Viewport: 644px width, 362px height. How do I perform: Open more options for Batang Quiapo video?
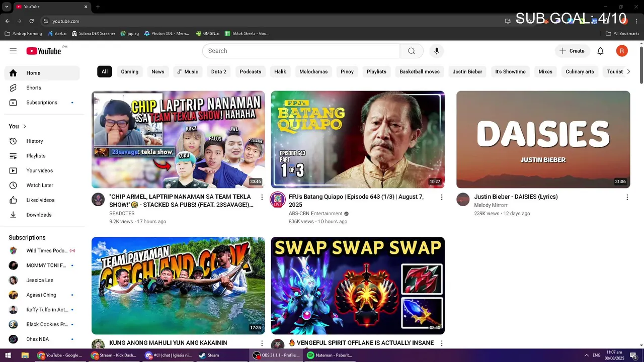[x=442, y=197]
